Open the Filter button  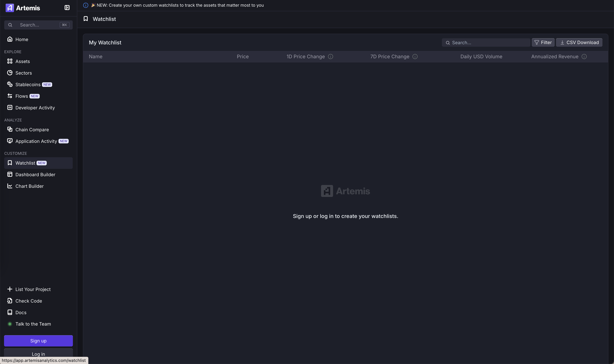point(543,42)
